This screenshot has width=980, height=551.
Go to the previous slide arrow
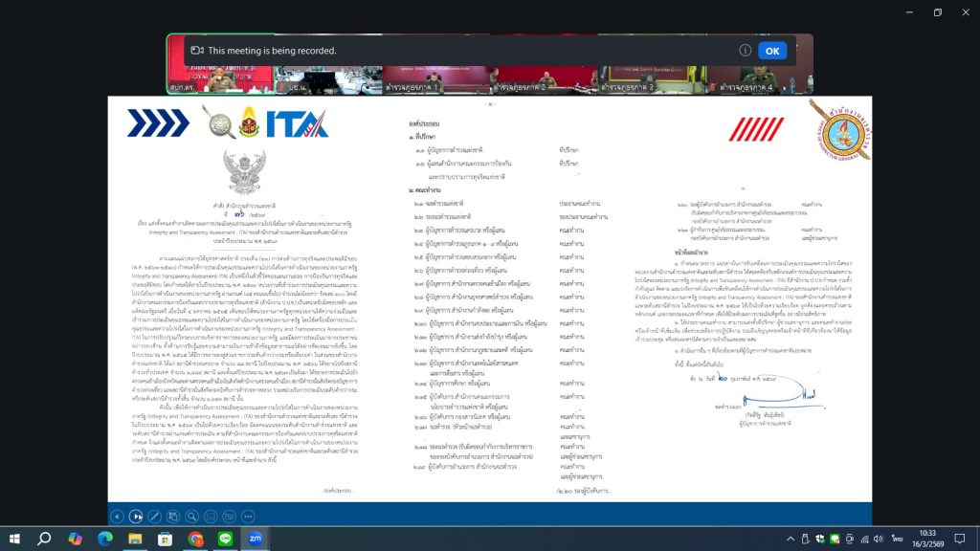[117, 516]
